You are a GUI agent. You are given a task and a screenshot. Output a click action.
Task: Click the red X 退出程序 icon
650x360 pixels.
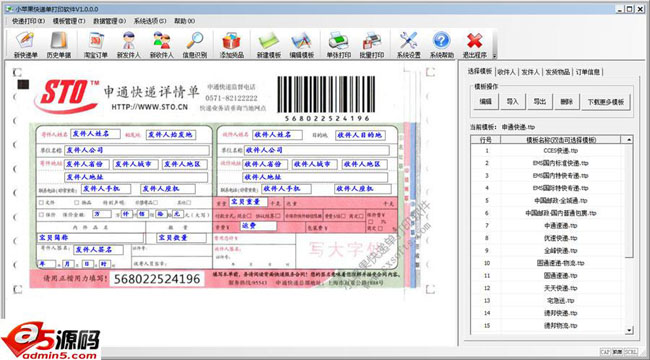[474, 45]
